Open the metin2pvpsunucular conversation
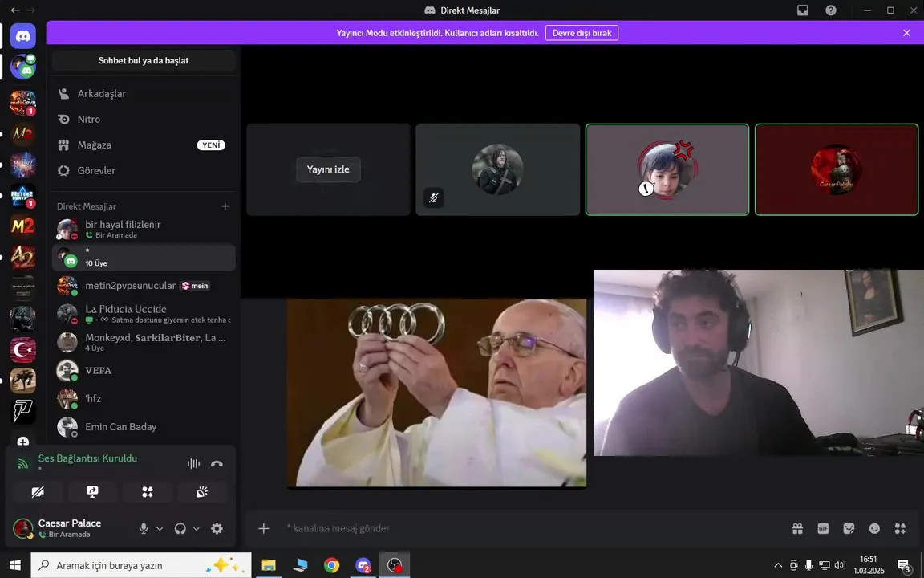924x578 pixels. pyautogui.click(x=144, y=286)
